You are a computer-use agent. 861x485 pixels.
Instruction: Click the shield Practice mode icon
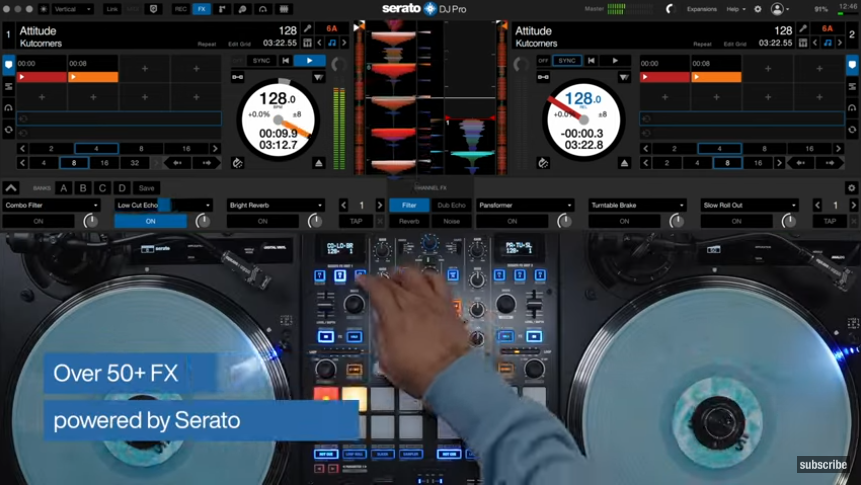(153, 9)
